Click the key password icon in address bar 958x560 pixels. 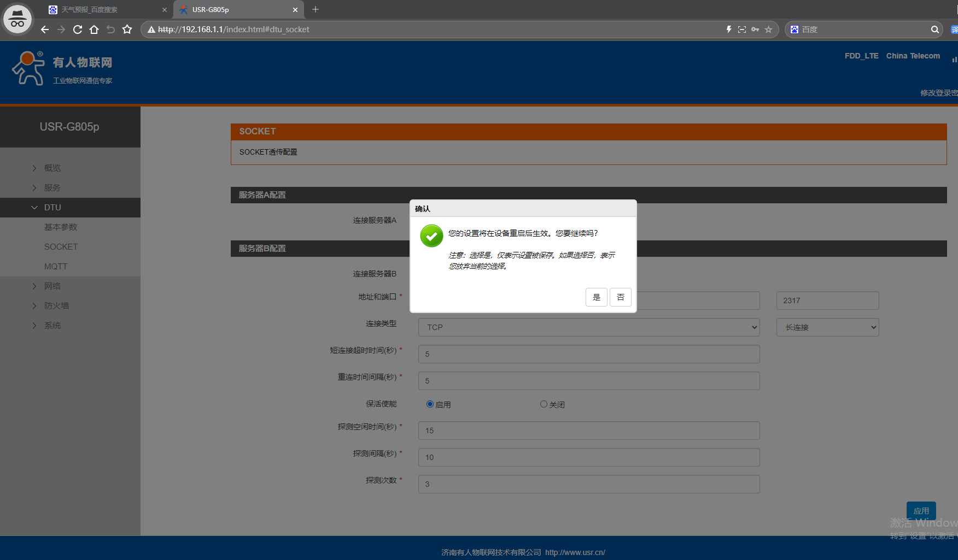(755, 30)
